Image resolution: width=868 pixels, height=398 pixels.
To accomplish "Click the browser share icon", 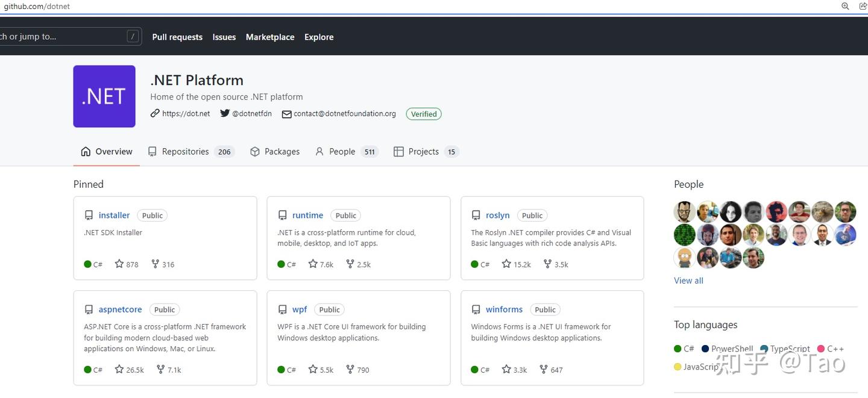I will 862,6.
